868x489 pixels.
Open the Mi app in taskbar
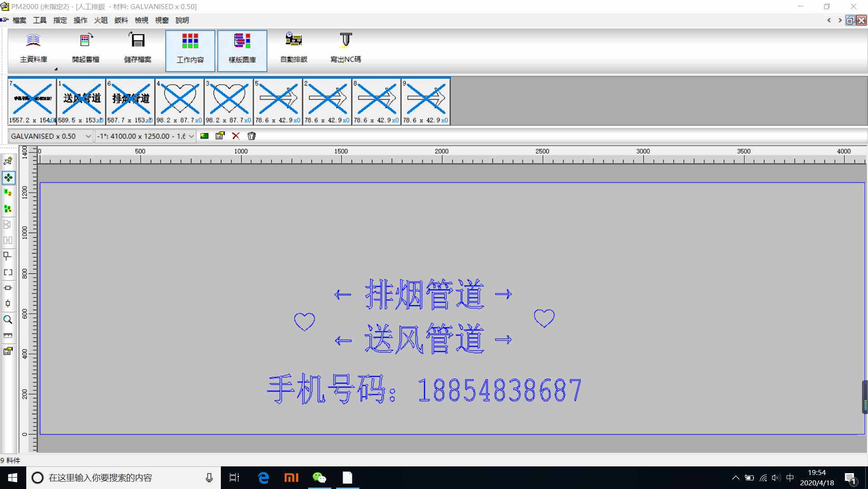pos(291,478)
